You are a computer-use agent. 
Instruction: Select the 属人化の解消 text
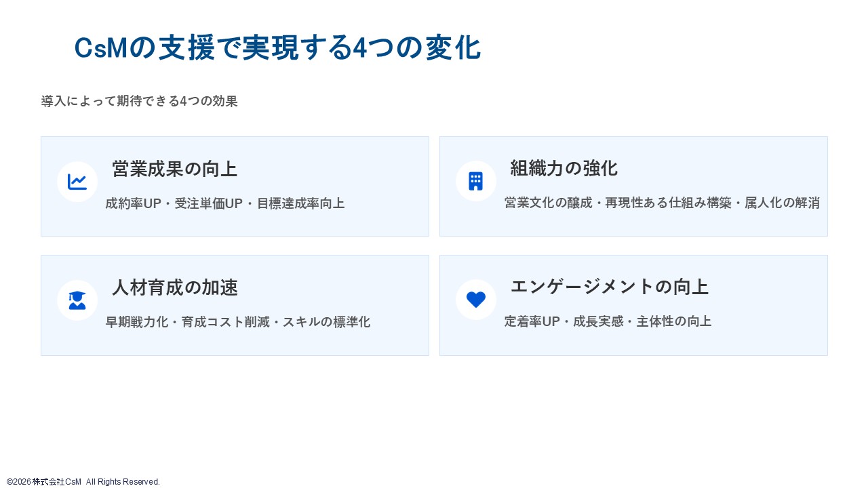click(x=782, y=203)
